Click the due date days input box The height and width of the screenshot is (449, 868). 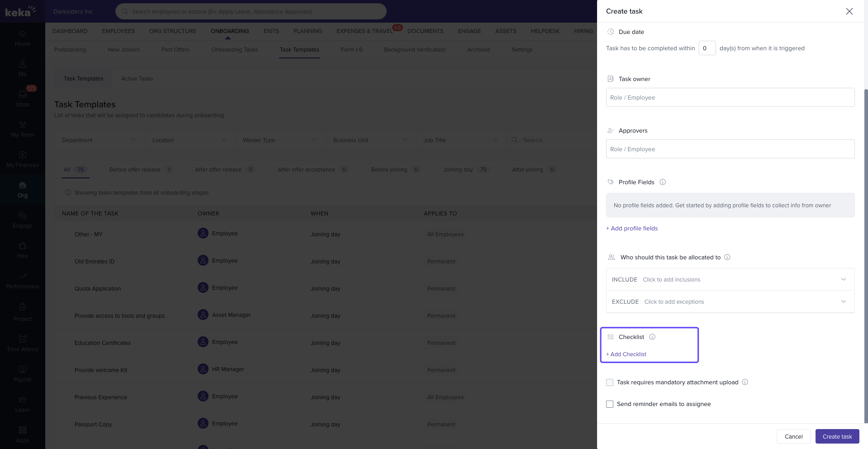click(x=707, y=48)
